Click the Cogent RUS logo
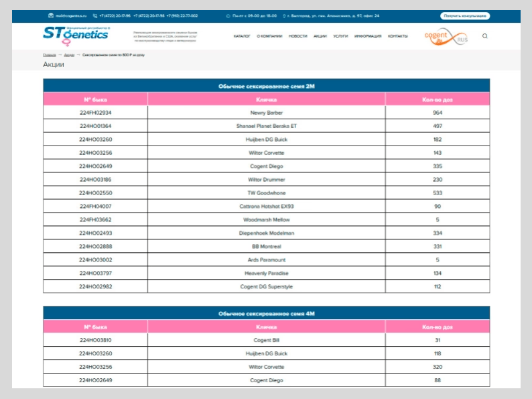The height and width of the screenshot is (399, 532). (446, 36)
